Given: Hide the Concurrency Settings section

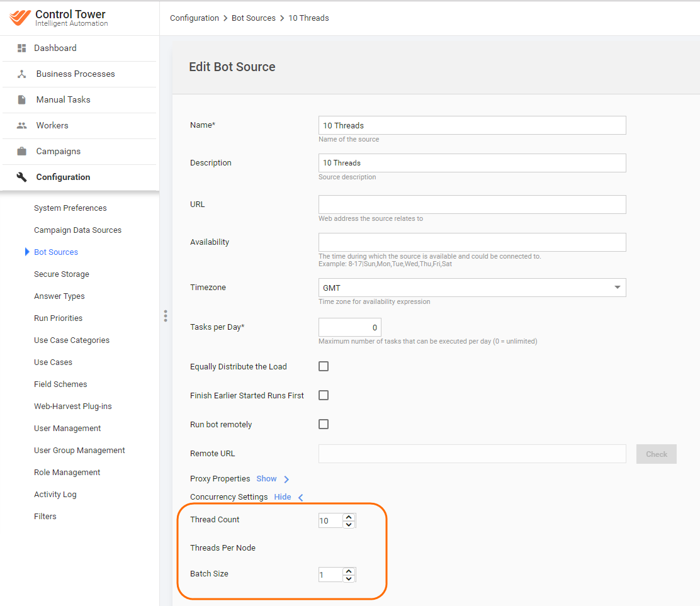Looking at the screenshot, I should click(283, 497).
